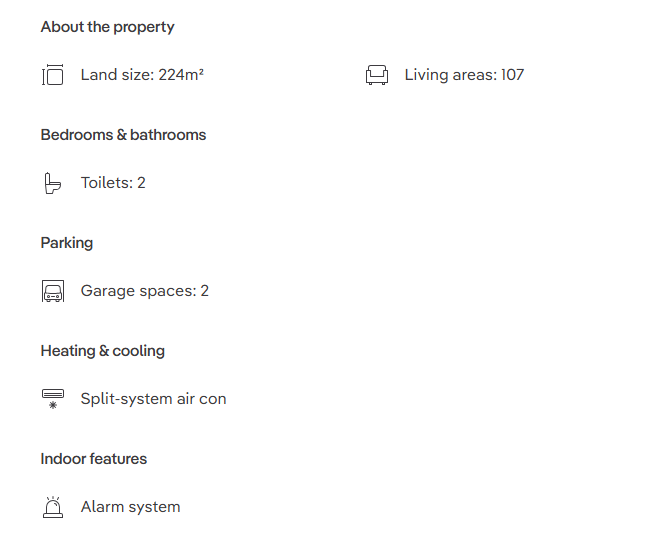The height and width of the screenshot is (541, 648).
Task: Click the 'Alarm system' label
Action: (x=131, y=507)
